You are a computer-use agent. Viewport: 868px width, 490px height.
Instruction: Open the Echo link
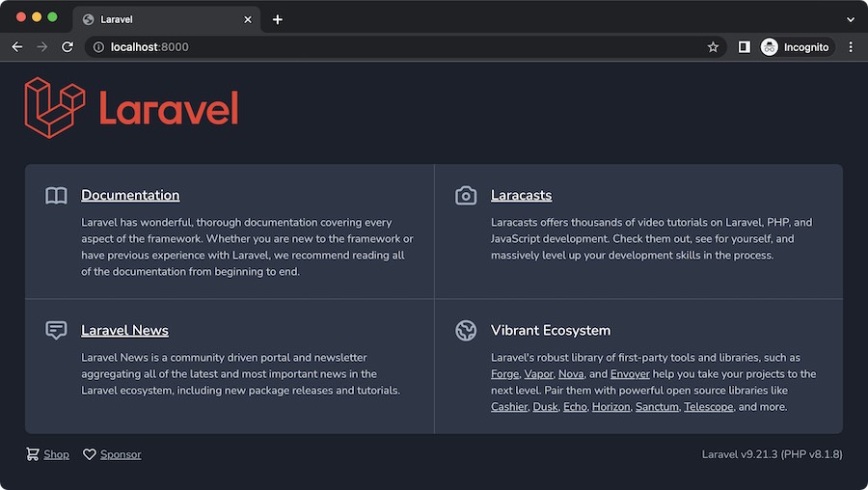click(x=575, y=406)
